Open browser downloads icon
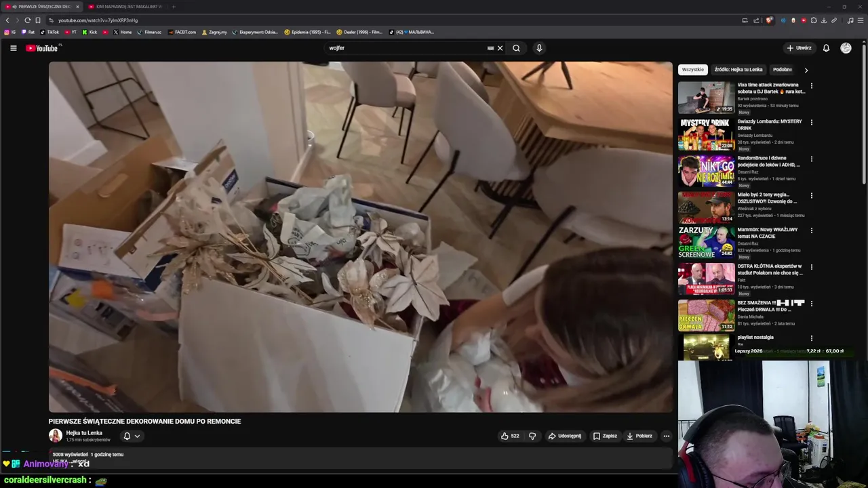Image resolution: width=868 pixels, height=488 pixels. click(x=824, y=20)
